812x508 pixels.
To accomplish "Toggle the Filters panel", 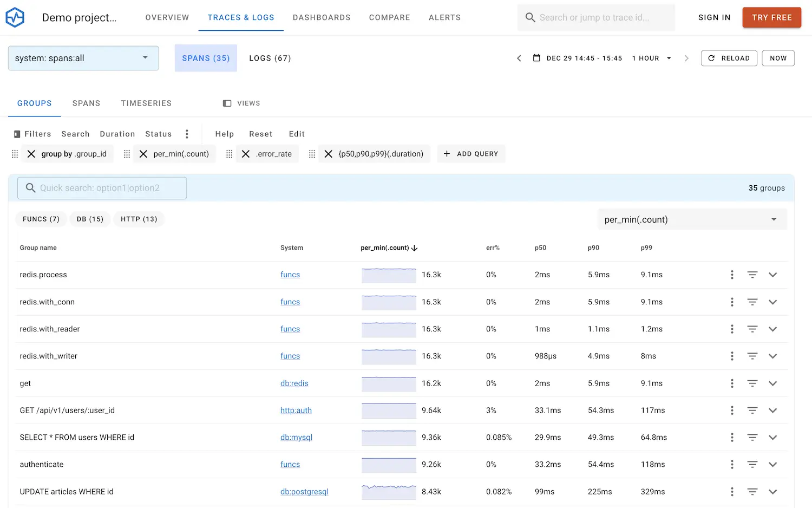I will point(32,134).
